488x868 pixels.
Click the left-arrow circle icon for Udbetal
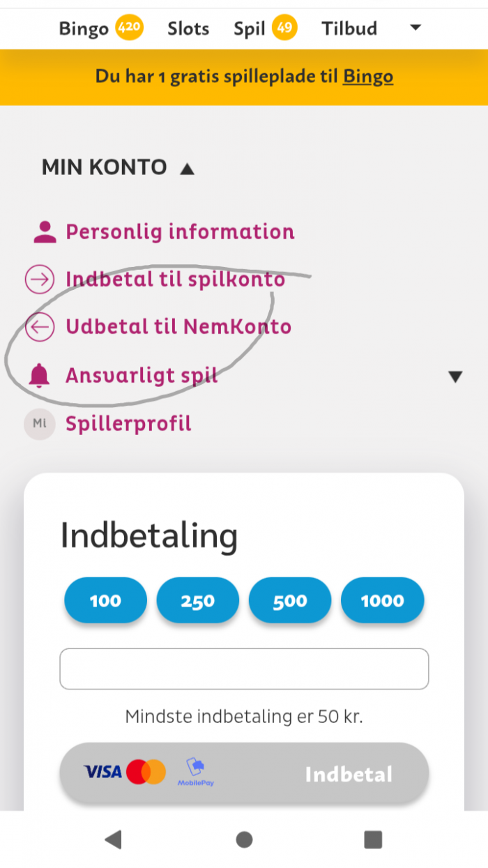tap(40, 327)
